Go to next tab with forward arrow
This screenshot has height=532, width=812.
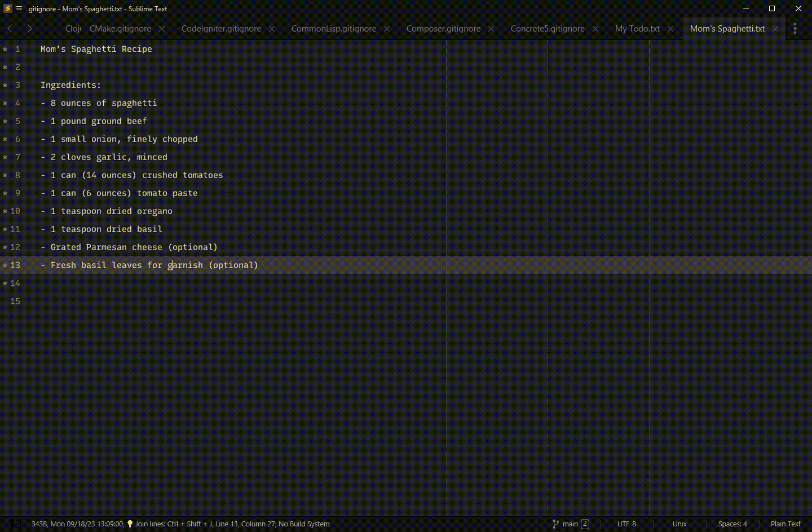pos(29,28)
